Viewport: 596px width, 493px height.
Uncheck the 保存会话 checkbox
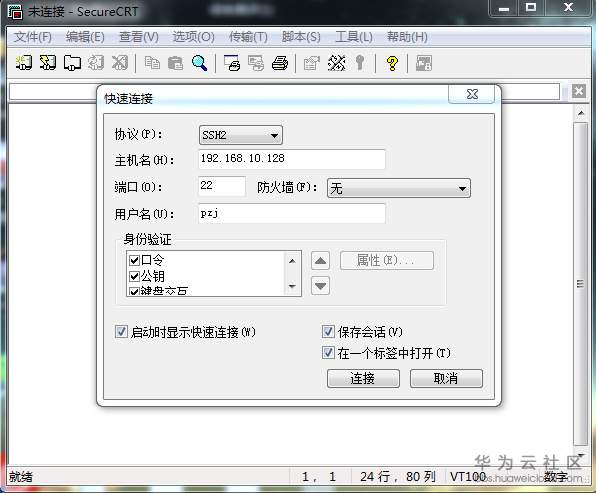pos(328,331)
